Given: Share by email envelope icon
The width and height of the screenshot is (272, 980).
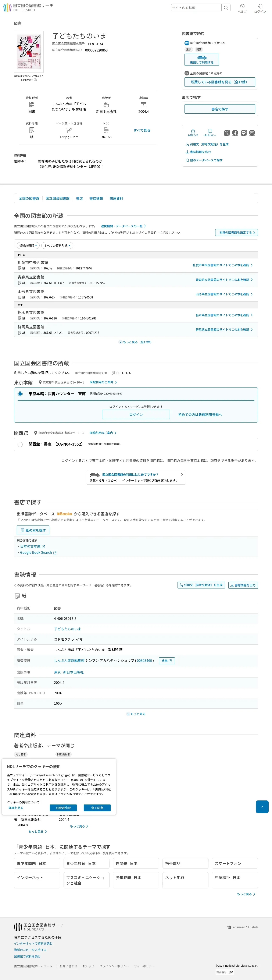Looking at the screenshot, I should point(252,132).
